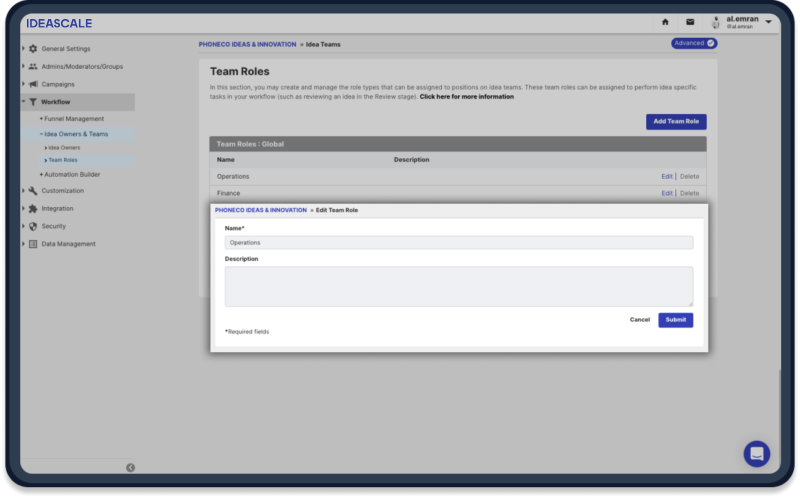Click the sidebar collapse arrow icon
Image resolution: width=800 pixels, height=498 pixels.
point(130,467)
